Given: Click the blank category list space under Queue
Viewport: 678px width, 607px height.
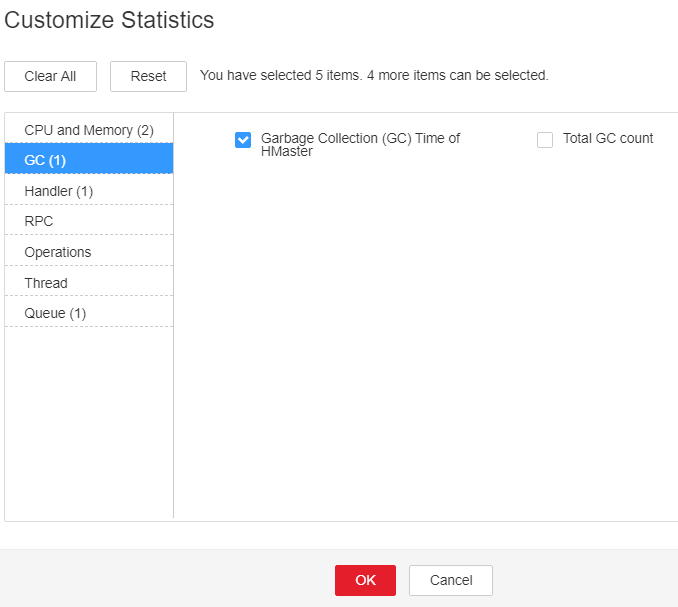Looking at the screenshot, I should click(89, 422).
